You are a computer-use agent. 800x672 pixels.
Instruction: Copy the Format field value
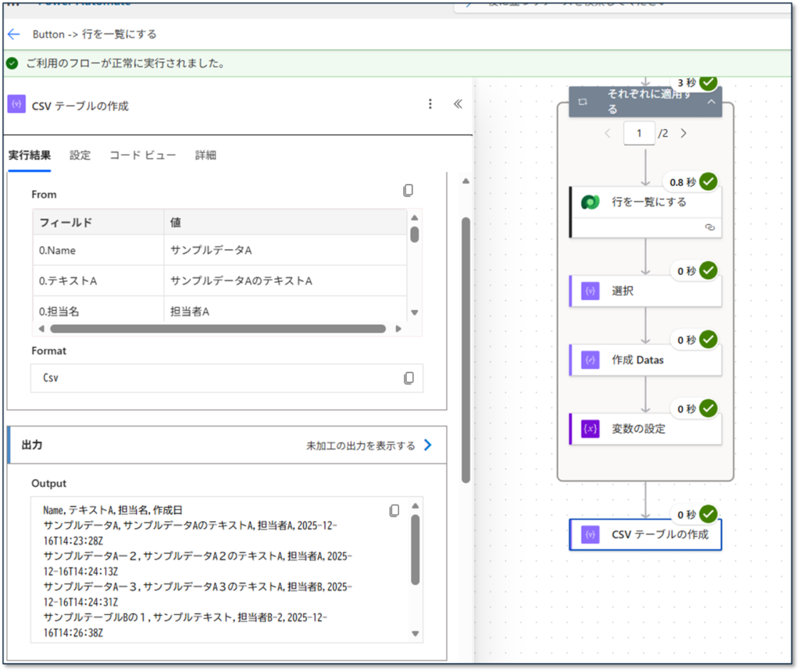(x=409, y=378)
